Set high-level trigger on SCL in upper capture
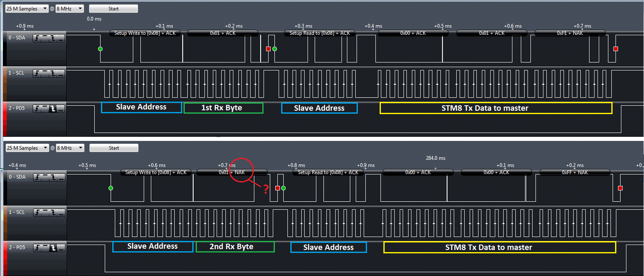The height and width of the screenshot is (276, 644). pyautogui.click(x=45, y=73)
